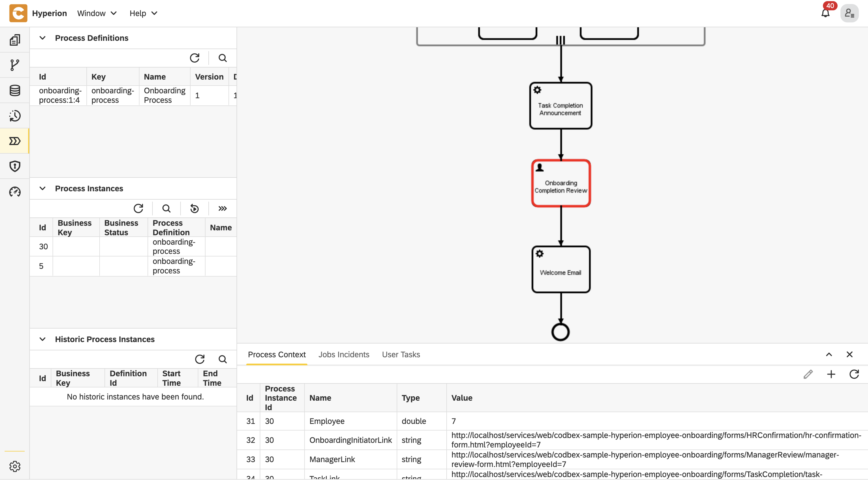Select the Processes chevrons sidebar icon
The height and width of the screenshot is (494, 868).
(x=15, y=141)
